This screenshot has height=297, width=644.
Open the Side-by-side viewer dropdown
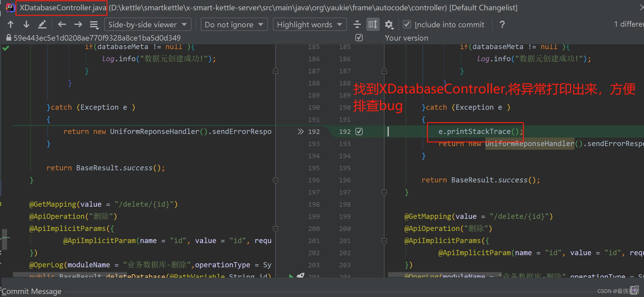pos(148,24)
